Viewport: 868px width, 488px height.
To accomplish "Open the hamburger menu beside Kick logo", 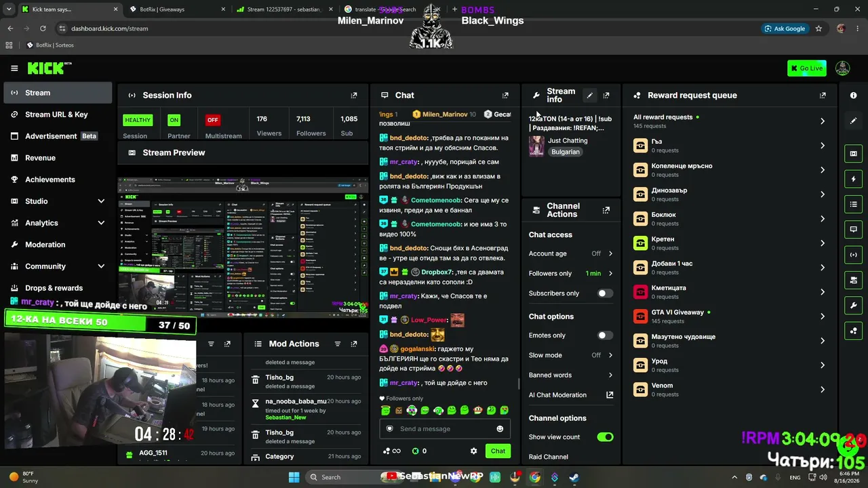I will pyautogui.click(x=14, y=68).
